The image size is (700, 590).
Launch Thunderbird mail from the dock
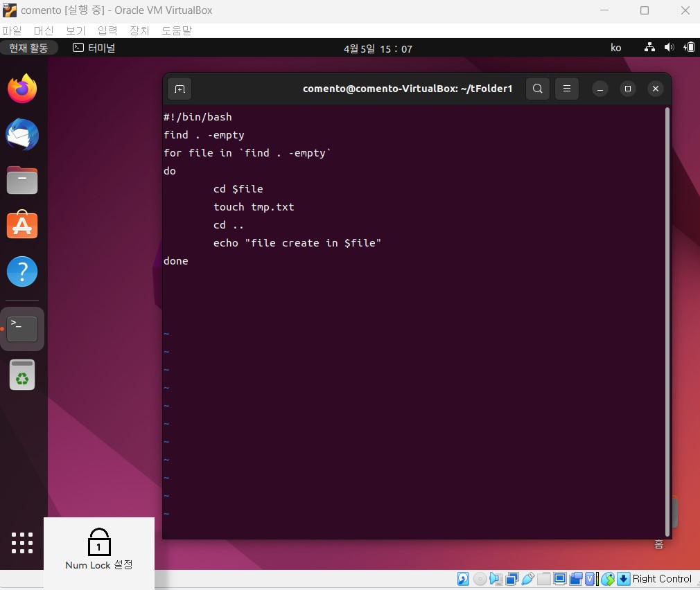click(22, 134)
